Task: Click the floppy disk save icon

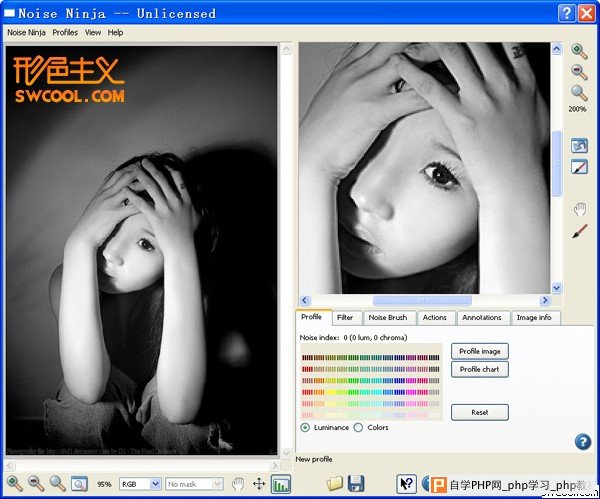Action: tap(356, 484)
